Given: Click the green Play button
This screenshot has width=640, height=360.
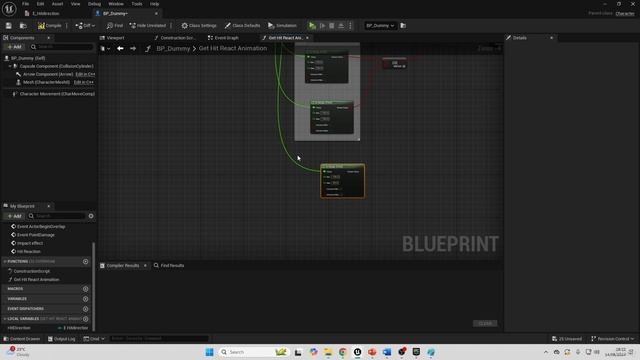Looking at the screenshot, I should pyautogui.click(x=312, y=26).
